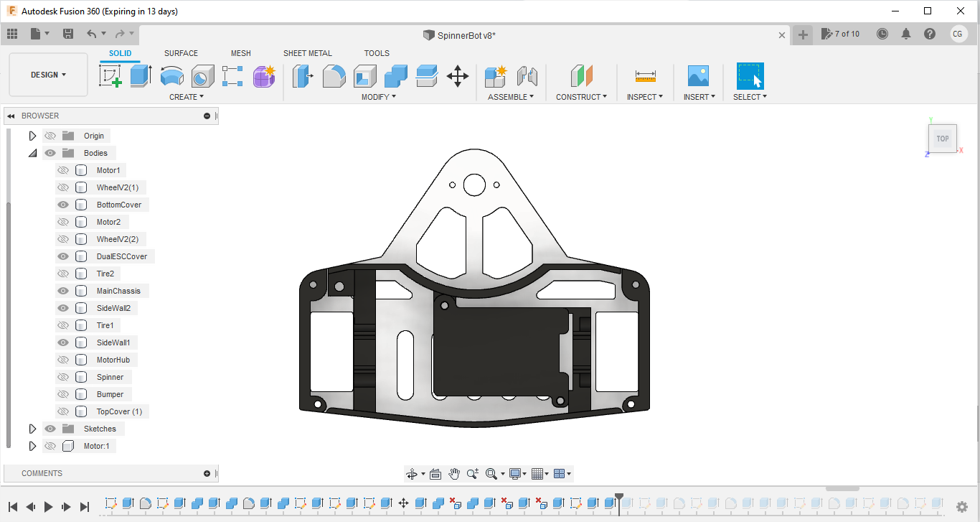The image size is (980, 522).
Task: Open the Shell tool
Action: (x=364, y=76)
